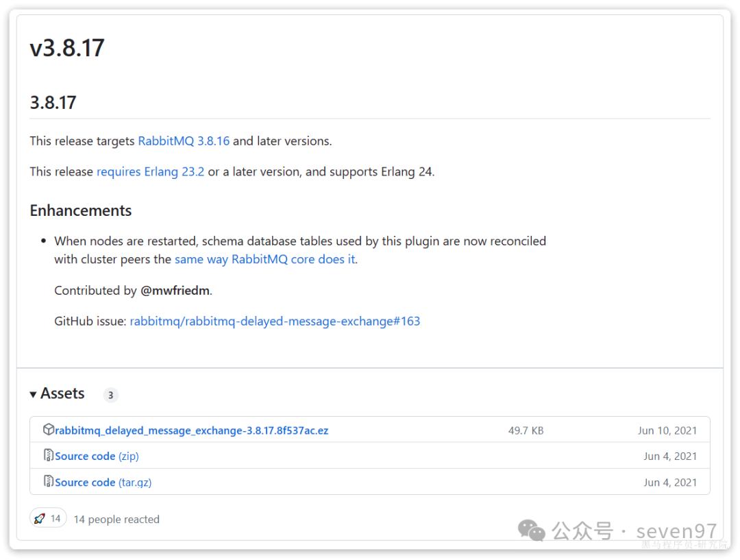Image resolution: width=740 pixels, height=560 pixels.
Task: Open the requires Erlang 23.2 link
Action: click(x=151, y=172)
